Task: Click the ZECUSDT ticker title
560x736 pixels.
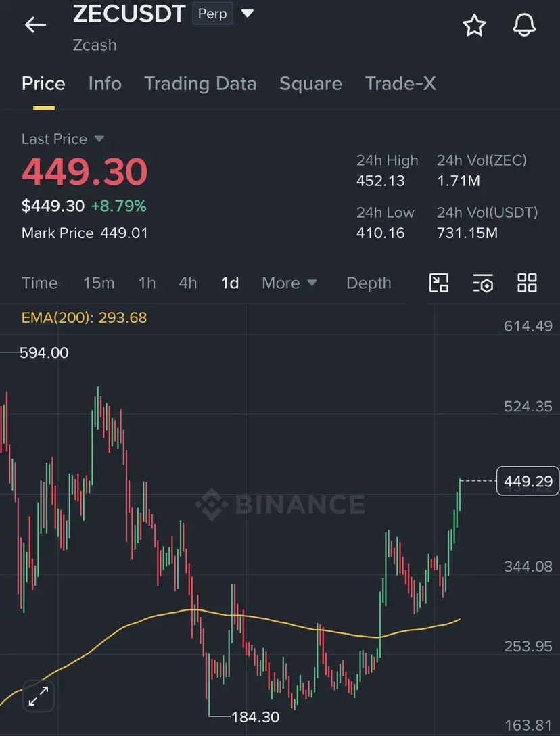Action: click(129, 14)
